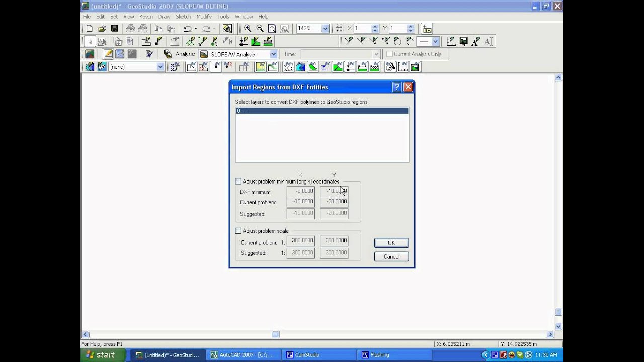Open the (none) selection dropdown
Image resolution: width=644 pixels, height=362 pixels.
pyautogui.click(x=160, y=67)
